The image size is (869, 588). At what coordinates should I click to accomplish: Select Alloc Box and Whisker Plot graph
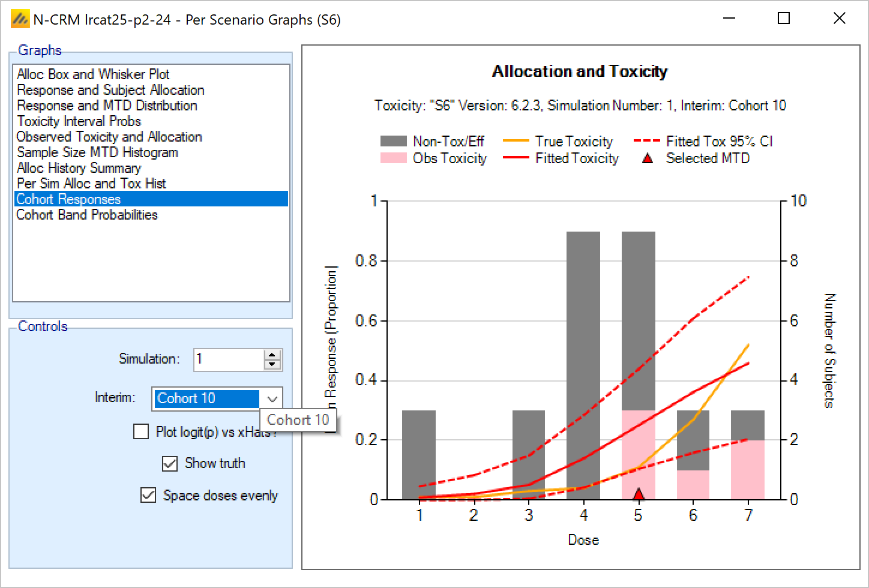pyautogui.click(x=93, y=74)
